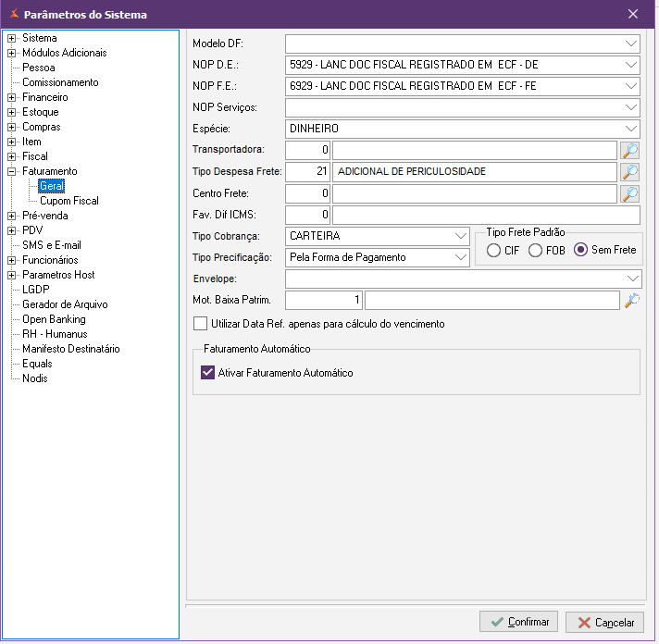Expand the Parametros Host node
Viewport: 659px width, 644px height.
[x=11, y=275]
